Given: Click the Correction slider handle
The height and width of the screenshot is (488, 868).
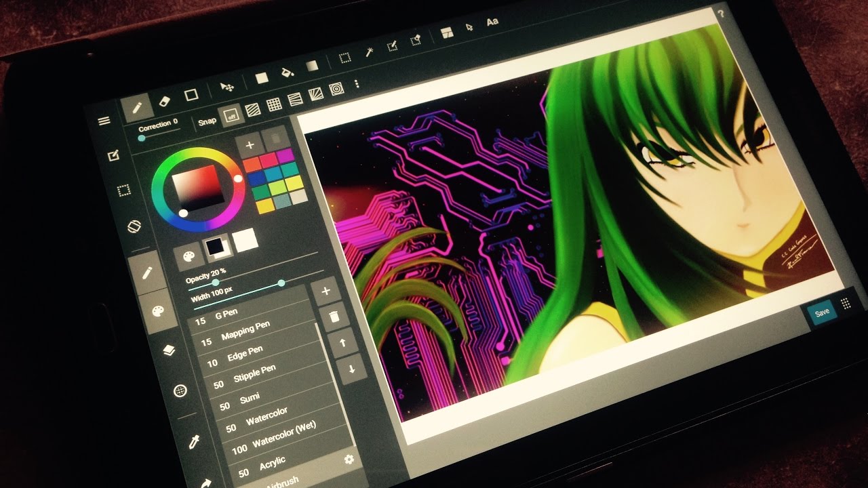Looking at the screenshot, I should coord(141,138).
